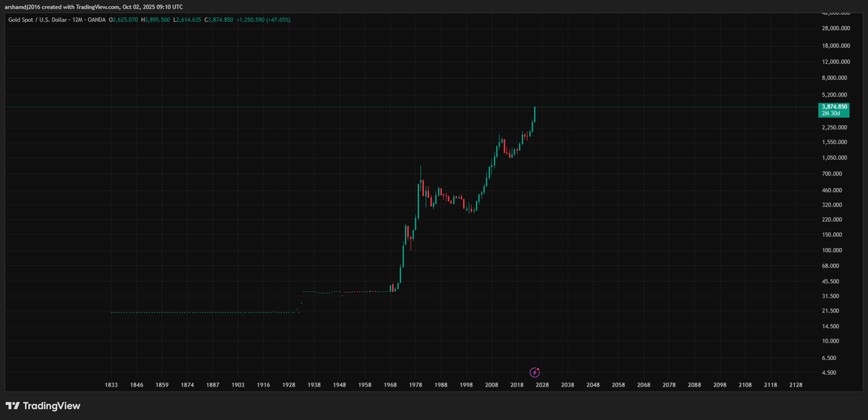Click the 1958 year on time axis
The height and width of the screenshot is (420, 868).
click(365, 386)
